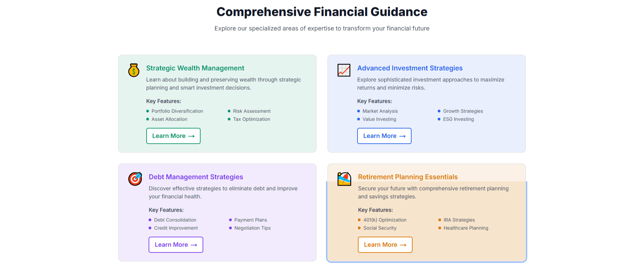Screen dimensions: 644x267
Task: Click the money bag icon
Action: tap(134, 70)
